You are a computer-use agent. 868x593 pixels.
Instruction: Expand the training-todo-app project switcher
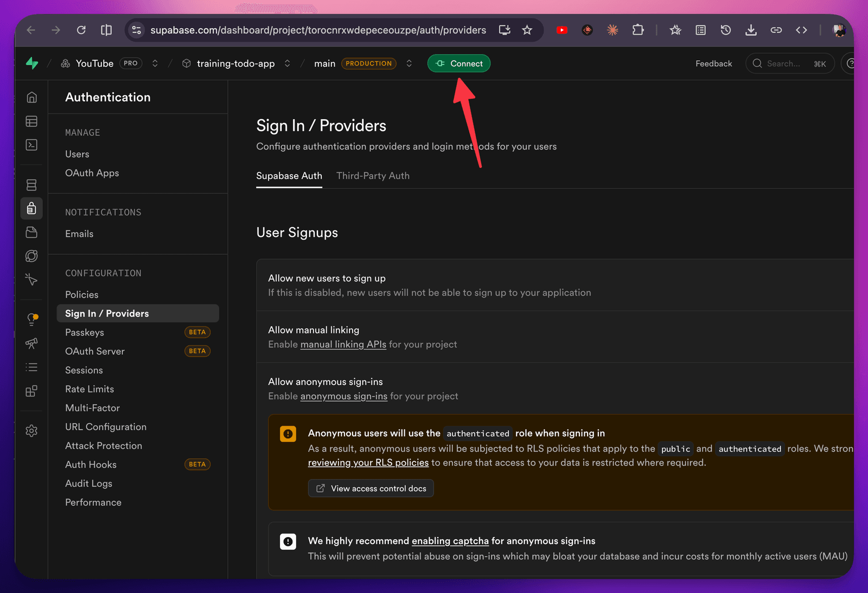coord(288,63)
